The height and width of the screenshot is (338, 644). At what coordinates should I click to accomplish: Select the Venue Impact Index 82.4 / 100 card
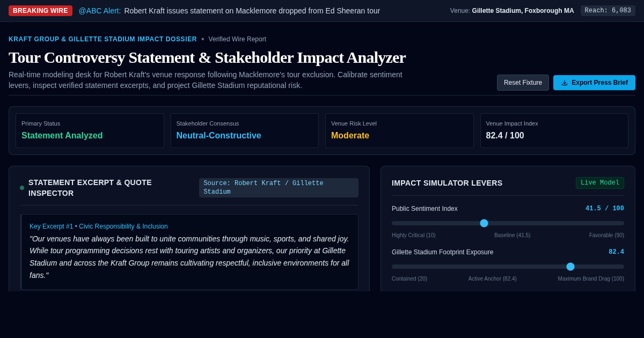554,130
